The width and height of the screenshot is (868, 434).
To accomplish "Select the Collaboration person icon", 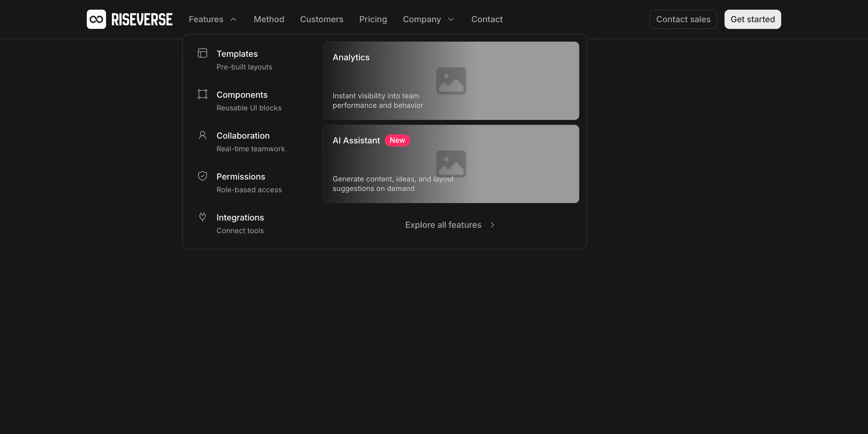I will pyautogui.click(x=202, y=135).
